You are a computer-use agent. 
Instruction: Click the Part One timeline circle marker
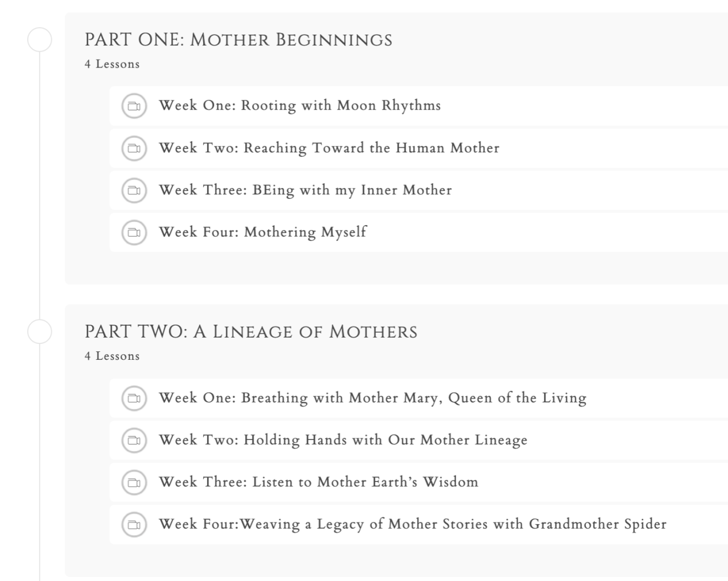(40, 40)
